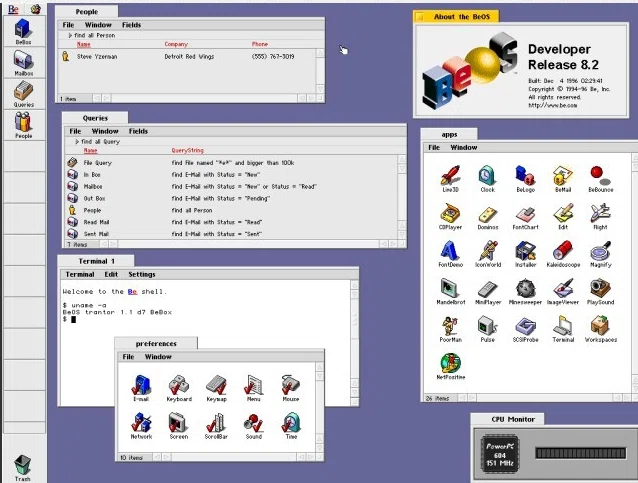Screen dimensions: 638x483
Task: Launch the FontChart app
Action: pos(525,214)
